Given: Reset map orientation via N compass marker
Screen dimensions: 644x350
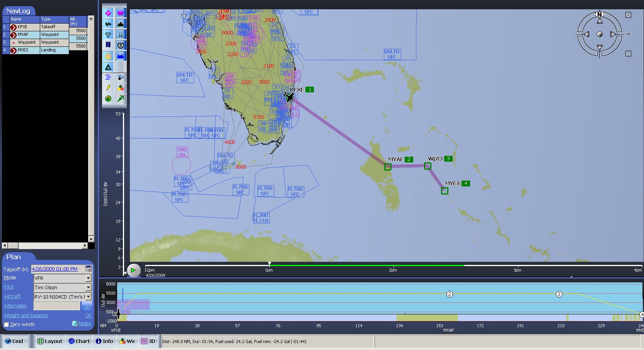Looking at the screenshot, I should click(600, 14).
